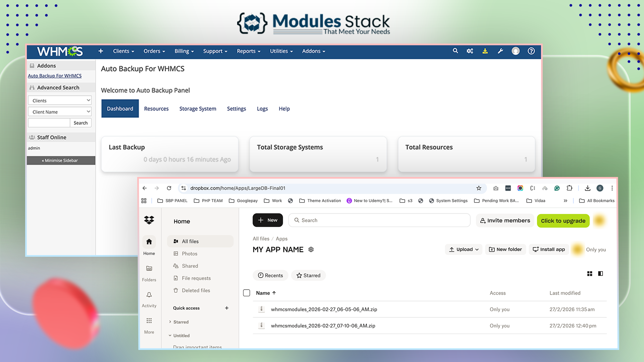
Task: Click the Dropbox Search field
Action: 379,220
